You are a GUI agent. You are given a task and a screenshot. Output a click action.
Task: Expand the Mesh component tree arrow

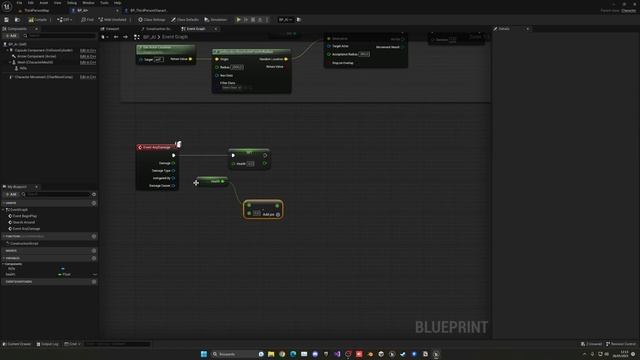pyautogui.click(x=10, y=62)
